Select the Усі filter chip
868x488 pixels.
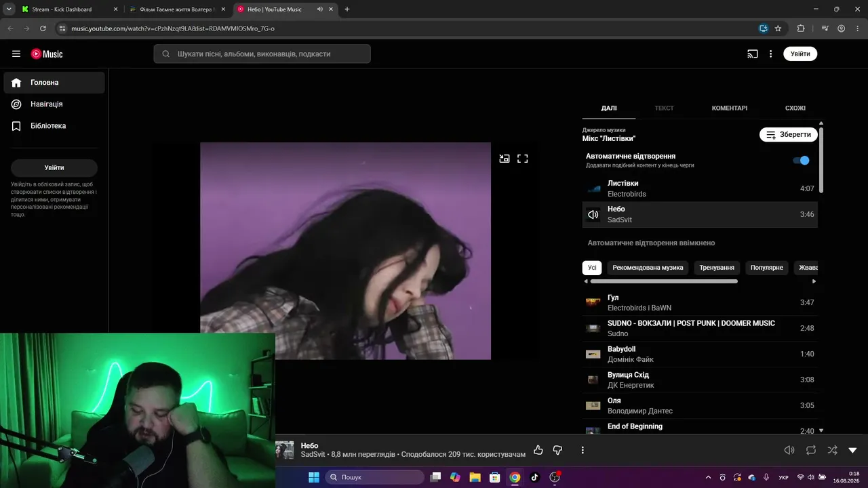click(592, 268)
